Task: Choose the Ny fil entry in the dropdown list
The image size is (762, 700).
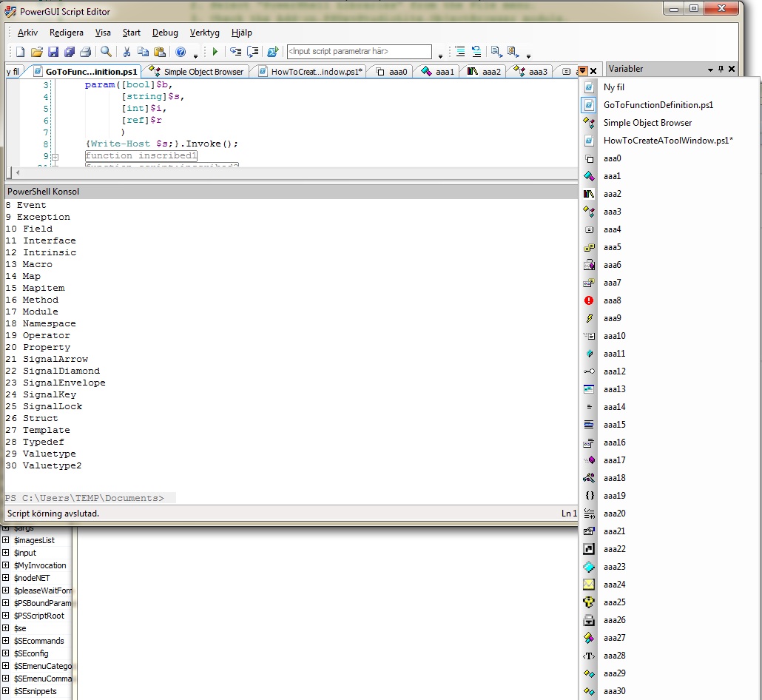Action: click(x=614, y=87)
